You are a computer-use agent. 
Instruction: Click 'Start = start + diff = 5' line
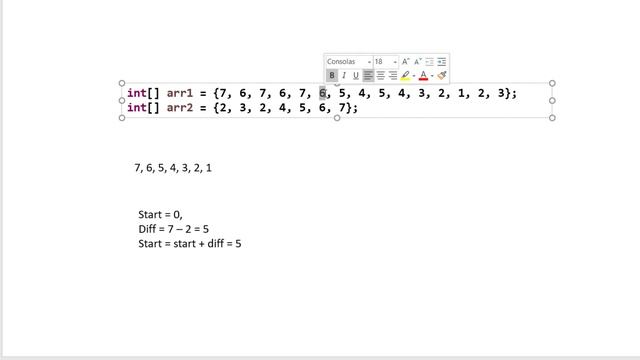click(190, 244)
